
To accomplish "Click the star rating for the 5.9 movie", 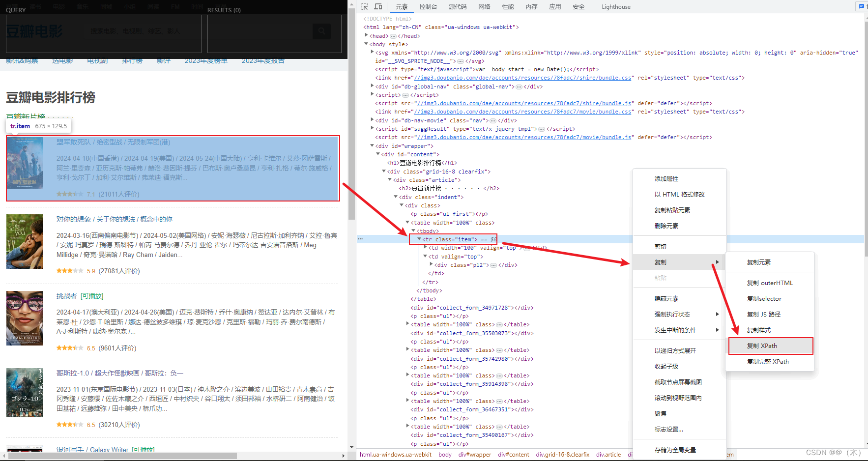I will 70,271.
